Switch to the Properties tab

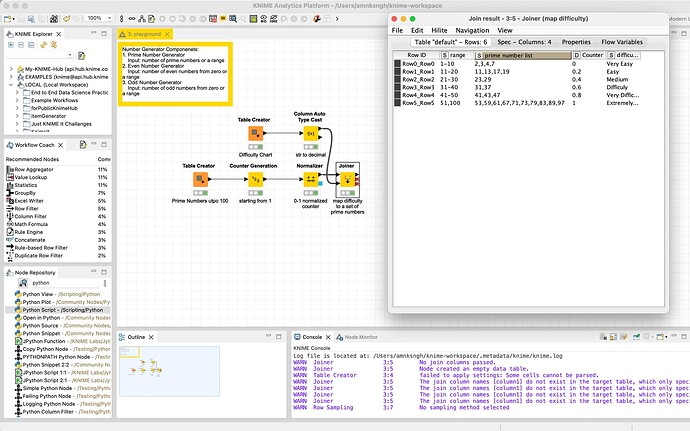click(576, 42)
